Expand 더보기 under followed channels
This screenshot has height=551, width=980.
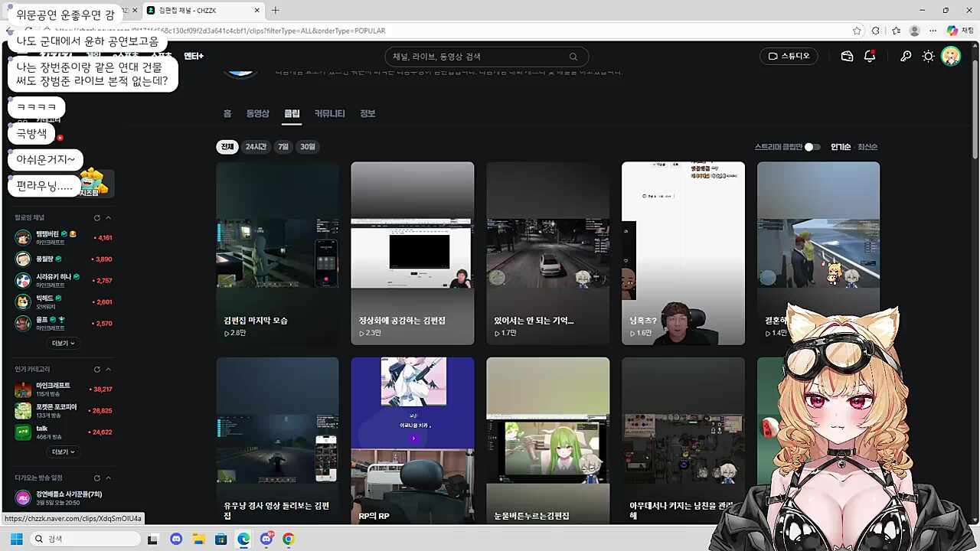(x=63, y=343)
